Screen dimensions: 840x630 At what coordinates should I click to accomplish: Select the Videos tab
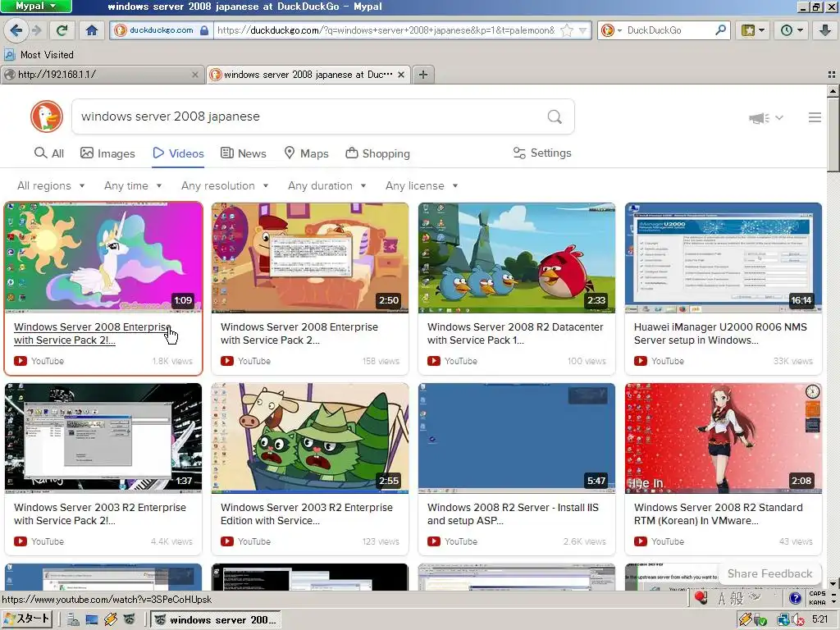(178, 153)
